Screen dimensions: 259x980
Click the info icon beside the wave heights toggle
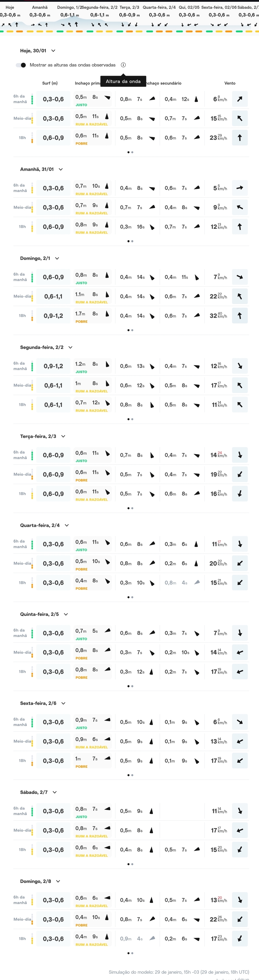(123, 65)
